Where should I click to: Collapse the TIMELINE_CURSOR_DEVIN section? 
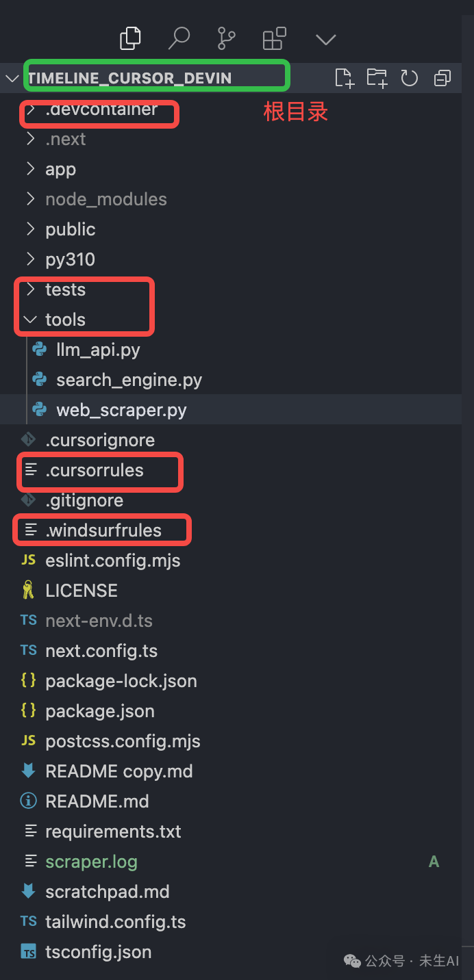(12, 77)
